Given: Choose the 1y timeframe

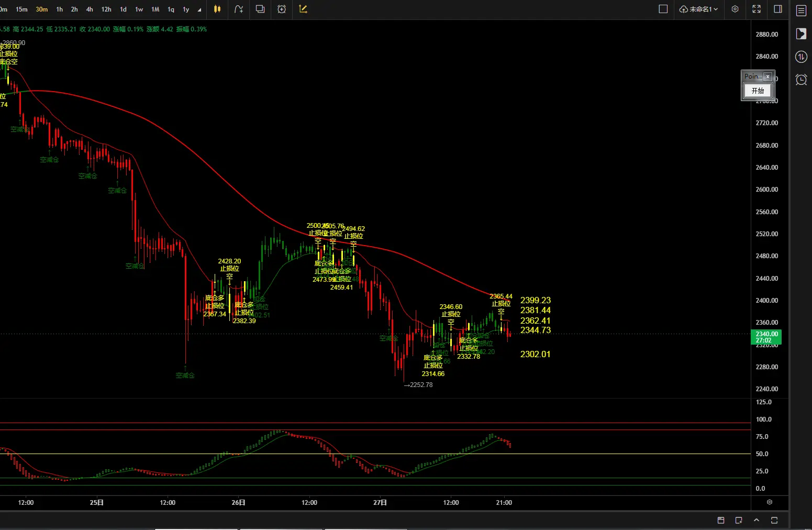Looking at the screenshot, I should (x=186, y=9).
